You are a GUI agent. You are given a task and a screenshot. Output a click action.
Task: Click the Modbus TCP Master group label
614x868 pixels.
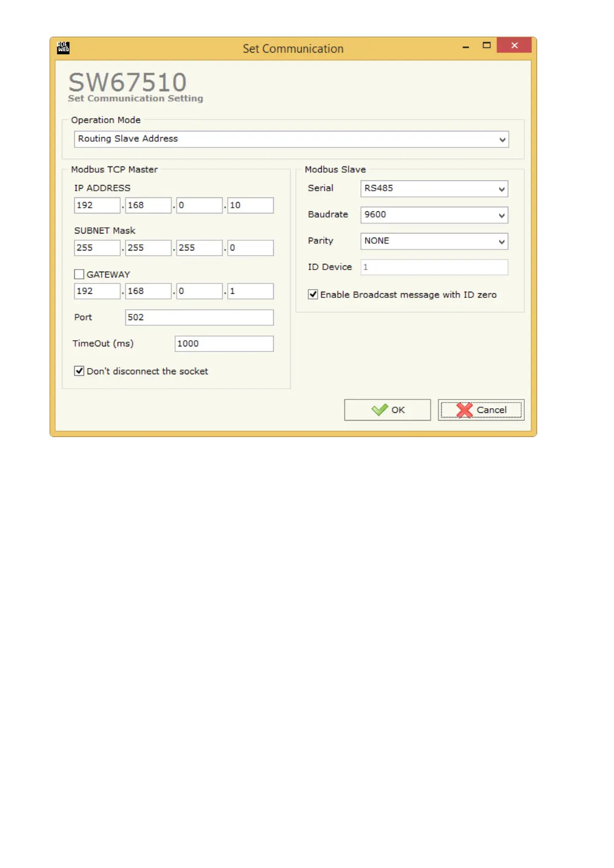point(114,170)
